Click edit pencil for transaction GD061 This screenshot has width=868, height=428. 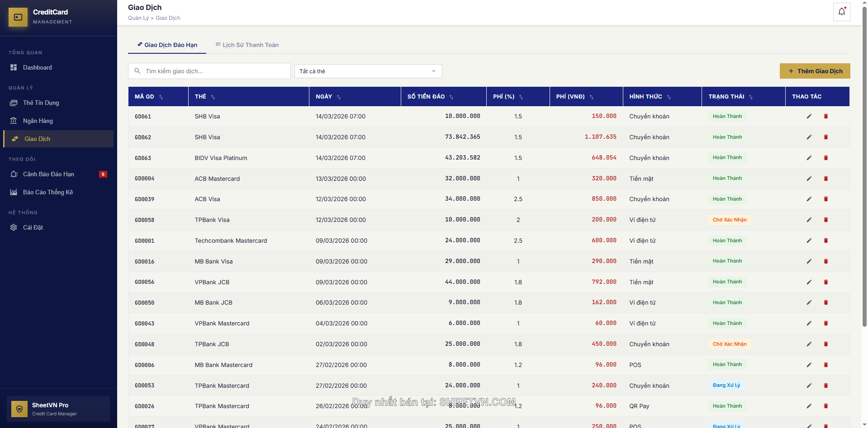pos(809,117)
